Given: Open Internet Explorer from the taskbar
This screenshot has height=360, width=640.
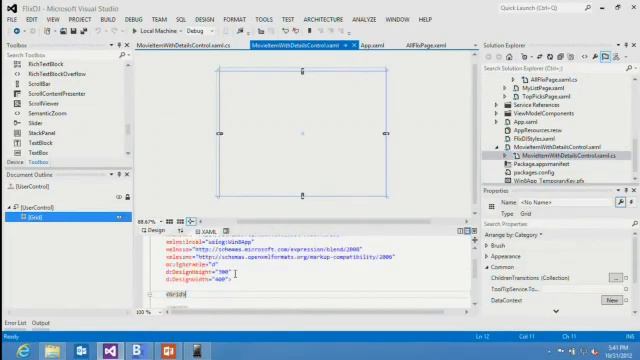Looking at the screenshot, I should 23,351.
